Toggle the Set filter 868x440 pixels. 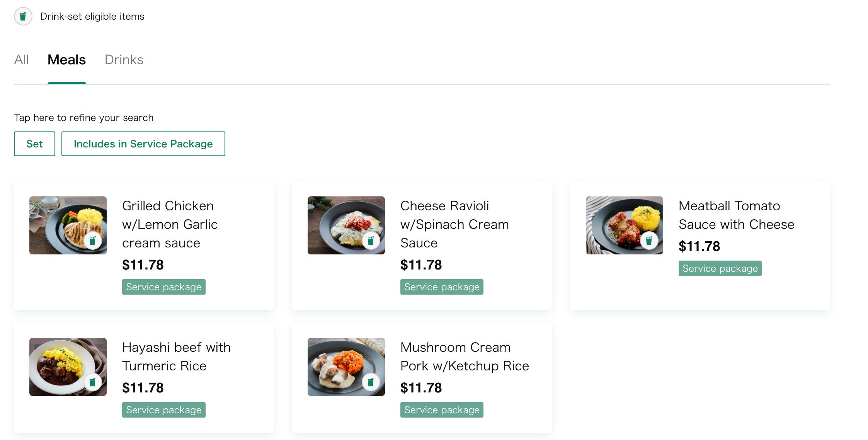(x=34, y=143)
